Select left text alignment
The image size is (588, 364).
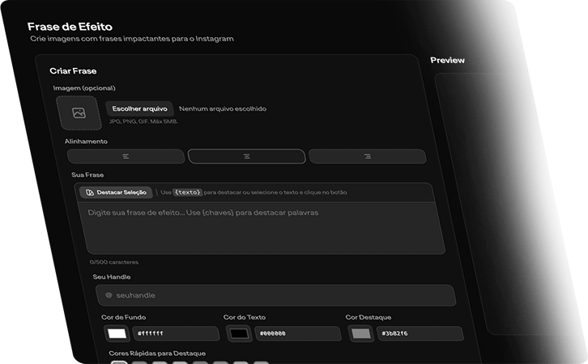(126, 156)
